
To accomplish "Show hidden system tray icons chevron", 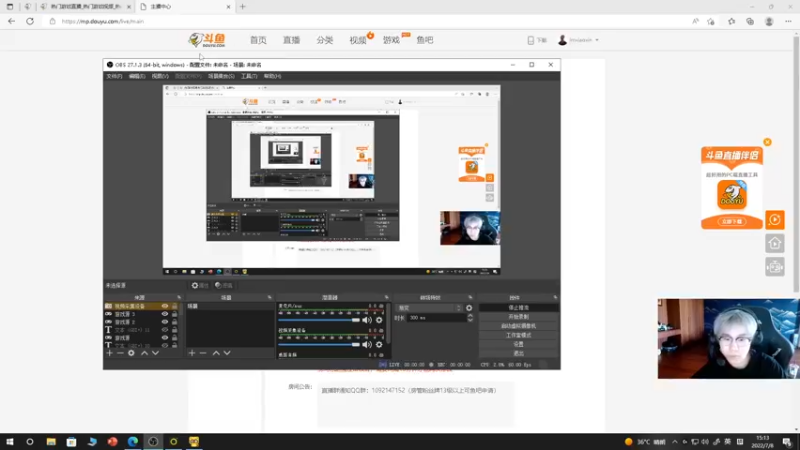I will (x=674, y=442).
